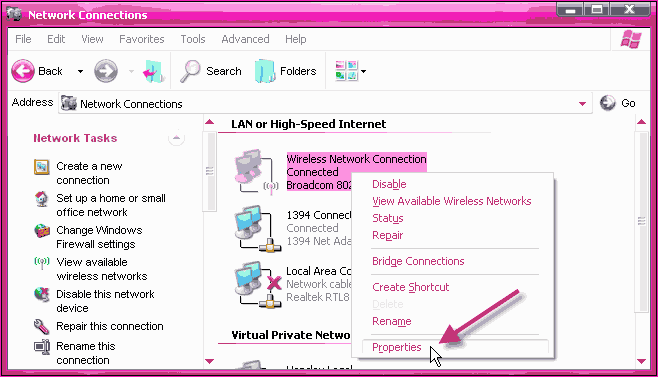Click the LAN or High-Speed Internet heading
This screenshot has height=377, width=658.
click(308, 124)
